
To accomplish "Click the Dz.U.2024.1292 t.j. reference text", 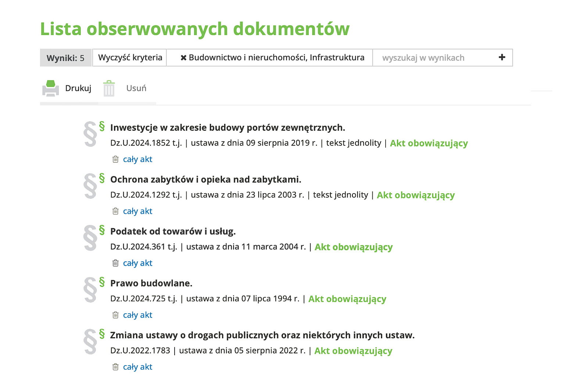I will (146, 195).
